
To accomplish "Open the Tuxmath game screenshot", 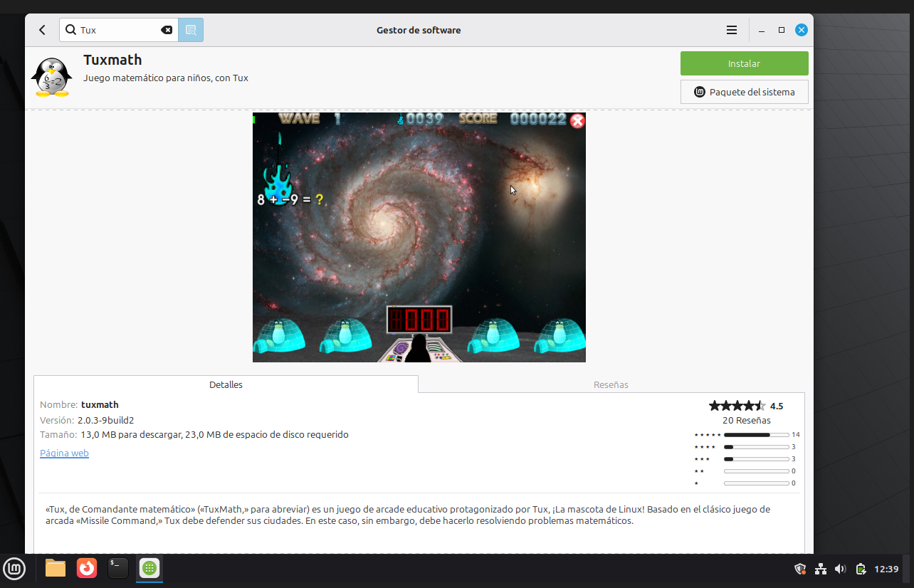I will (x=419, y=237).
